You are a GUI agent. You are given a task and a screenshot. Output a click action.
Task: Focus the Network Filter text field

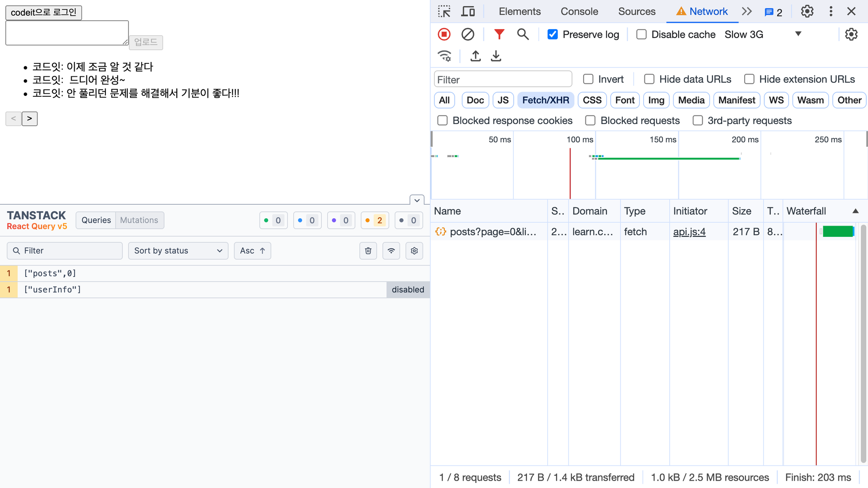[503, 79]
